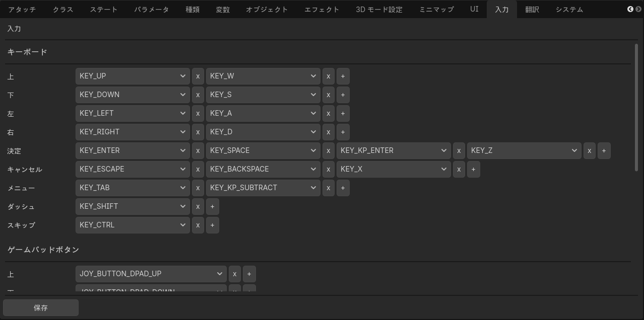Click the 保存 button
Screen dimensions: 644x320
(x=41, y=308)
